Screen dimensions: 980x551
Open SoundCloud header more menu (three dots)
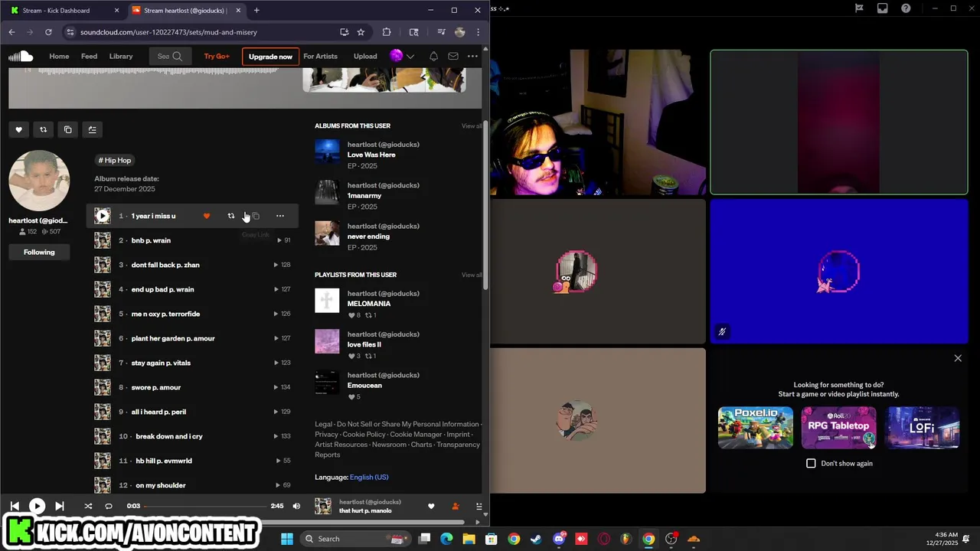point(472,56)
